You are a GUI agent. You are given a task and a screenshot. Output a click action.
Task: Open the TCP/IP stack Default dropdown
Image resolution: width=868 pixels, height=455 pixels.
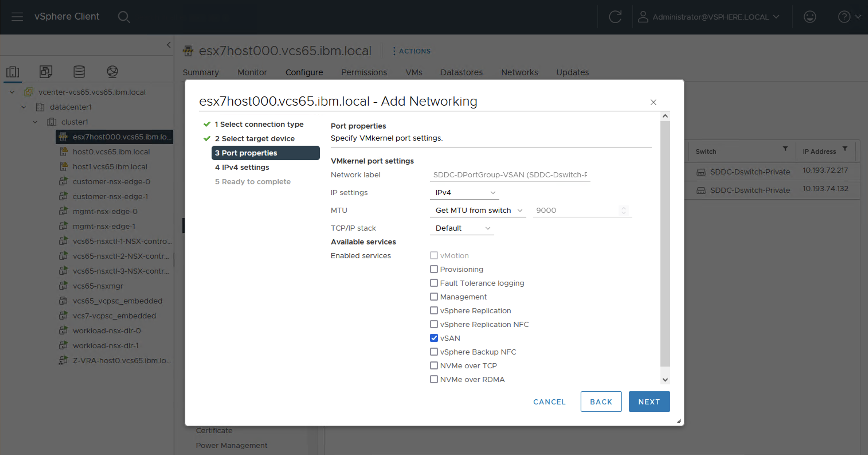coord(462,228)
